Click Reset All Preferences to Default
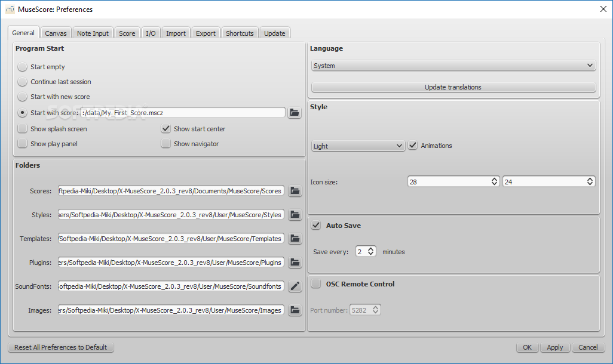 click(60, 347)
